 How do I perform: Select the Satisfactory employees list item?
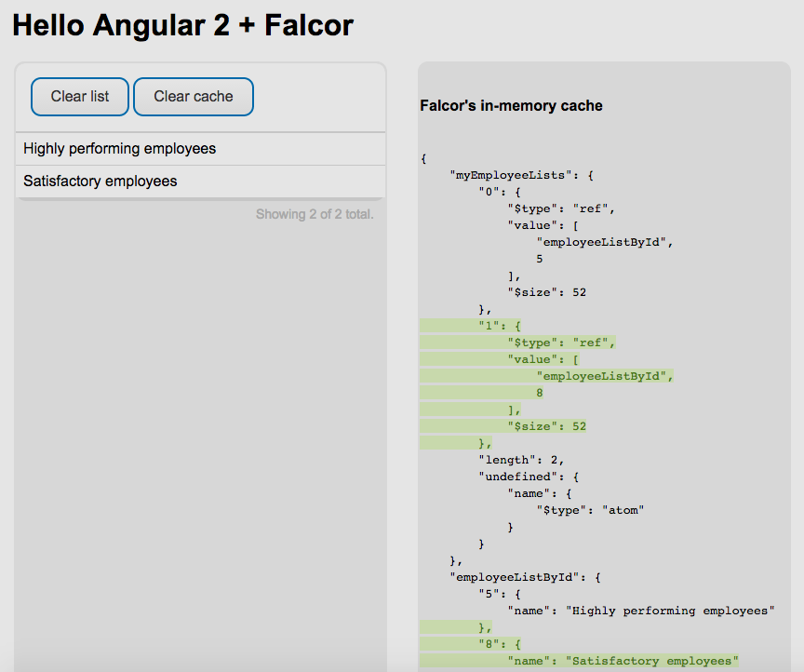tap(200, 181)
